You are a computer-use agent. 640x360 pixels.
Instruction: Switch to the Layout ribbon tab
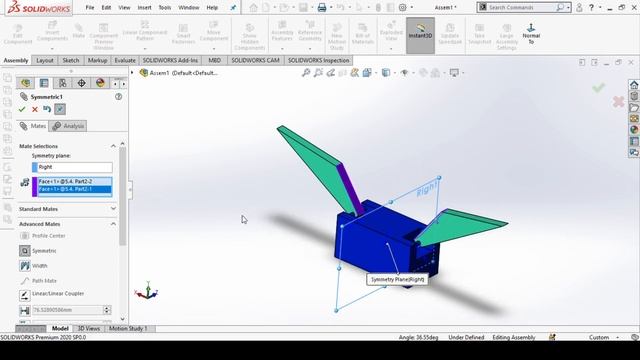click(x=44, y=60)
